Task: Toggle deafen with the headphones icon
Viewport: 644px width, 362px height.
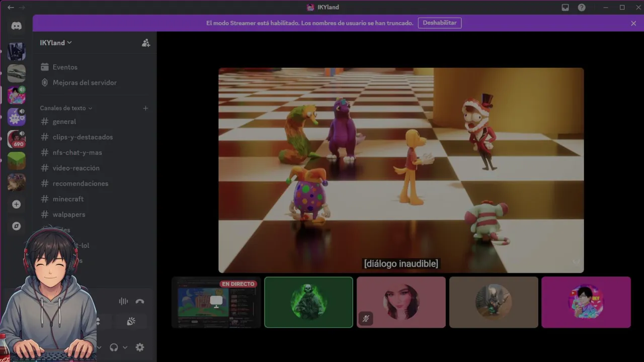Action: [x=114, y=347]
